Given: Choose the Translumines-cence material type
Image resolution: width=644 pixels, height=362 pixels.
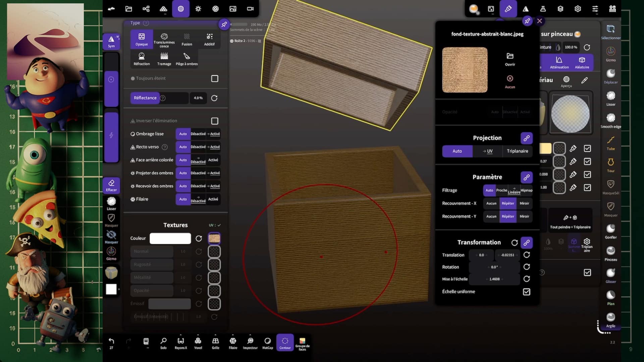Looking at the screenshot, I should tap(164, 40).
